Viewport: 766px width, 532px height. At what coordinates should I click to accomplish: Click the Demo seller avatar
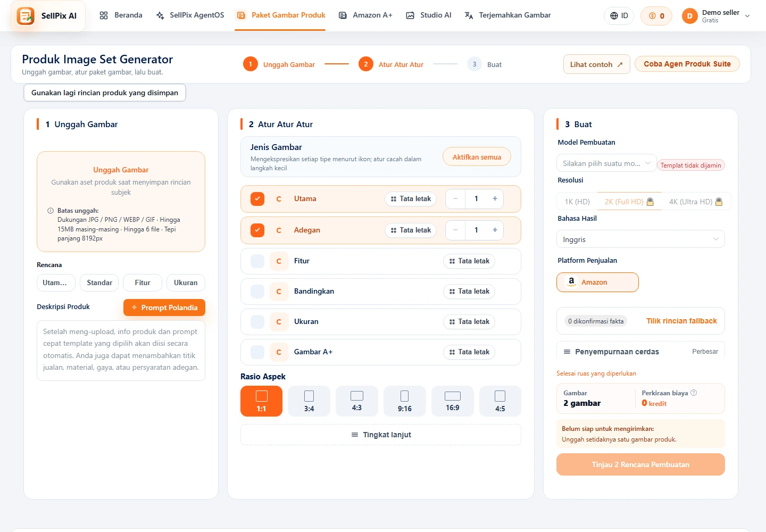[689, 16]
